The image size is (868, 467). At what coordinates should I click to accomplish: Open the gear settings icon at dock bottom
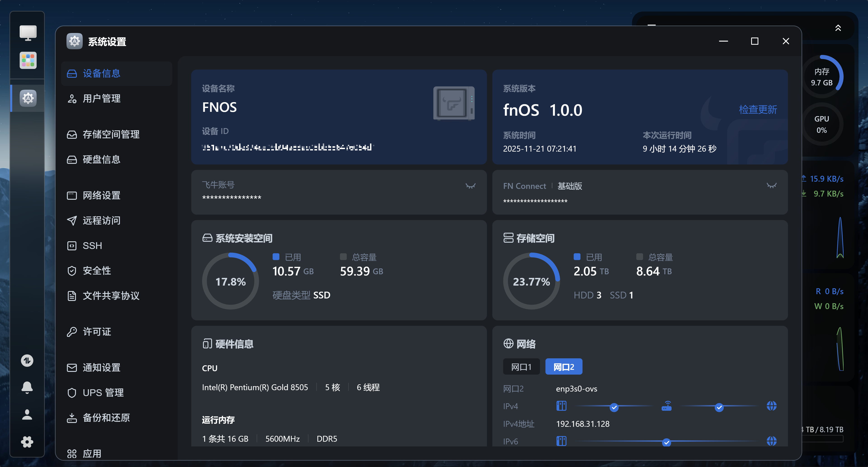[27, 442]
